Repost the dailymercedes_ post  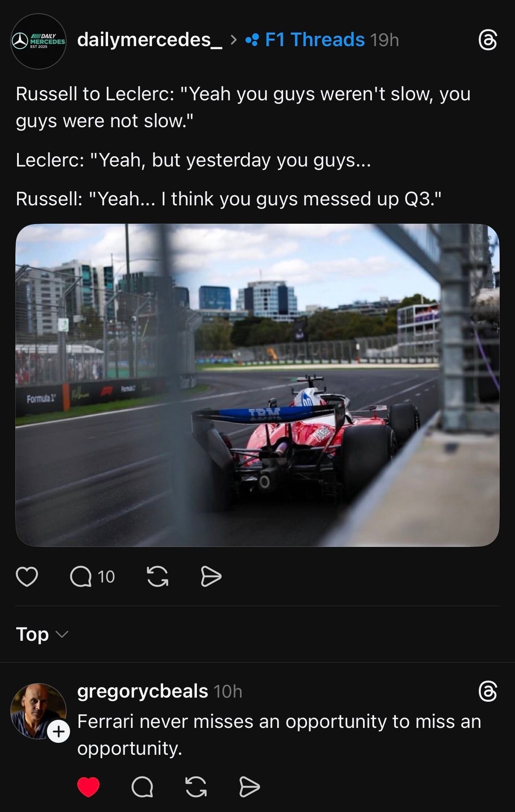point(158,577)
